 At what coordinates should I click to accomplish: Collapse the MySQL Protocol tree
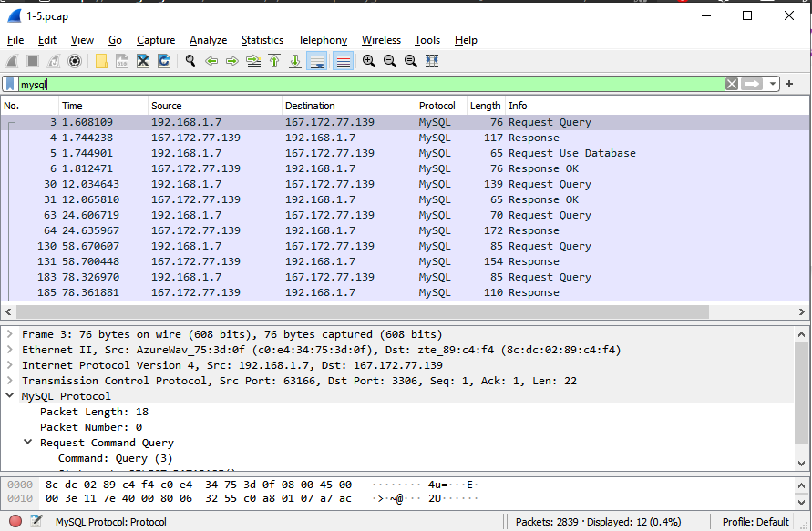click(x=9, y=395)
